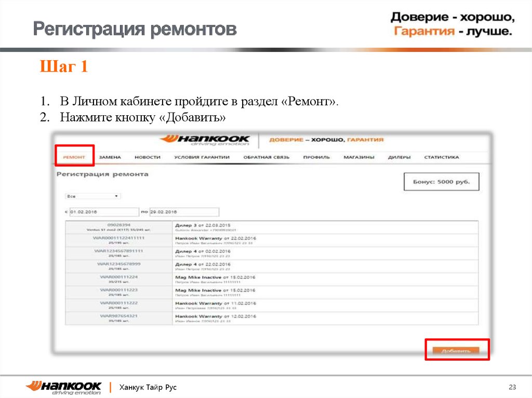
Task: Open the ДИЛЕРЫ section
Action: coord(399,156)
